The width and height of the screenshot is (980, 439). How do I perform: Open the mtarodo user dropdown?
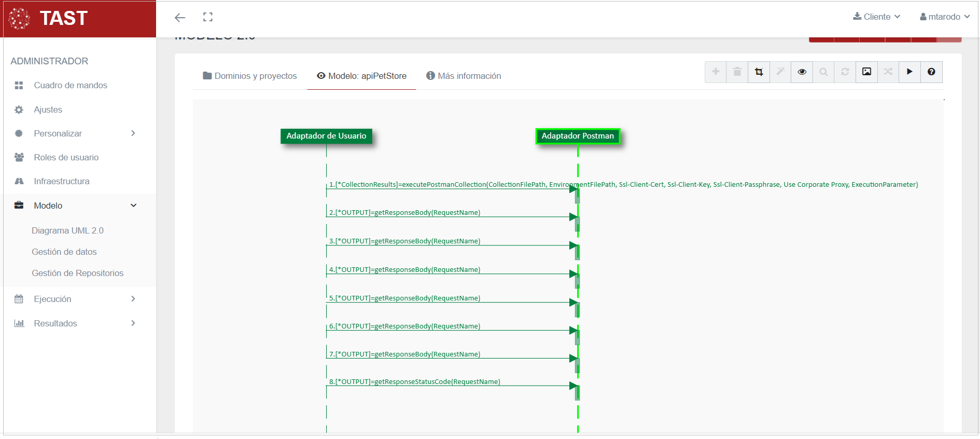pos(944,17)
